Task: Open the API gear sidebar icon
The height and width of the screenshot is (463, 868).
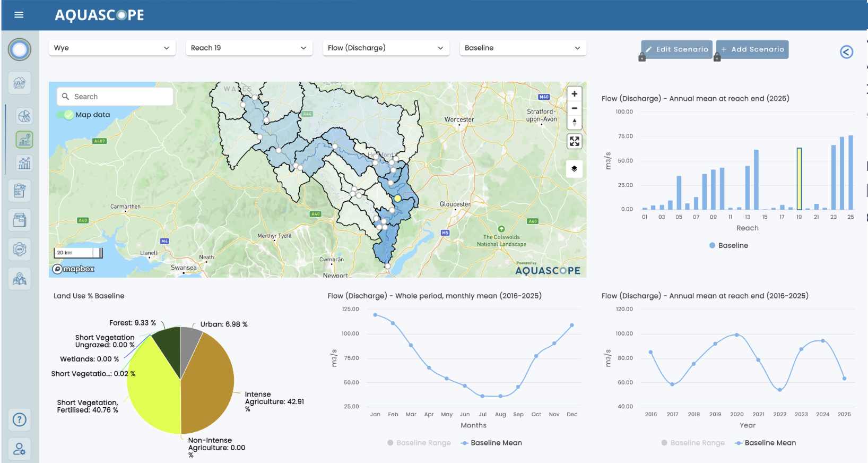Action: coord(20,249)
